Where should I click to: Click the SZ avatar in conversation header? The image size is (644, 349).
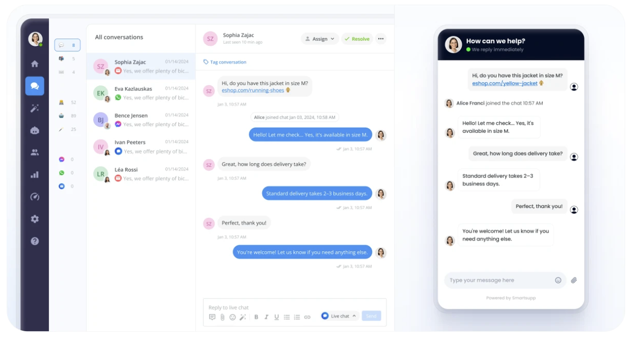point(210,39)
